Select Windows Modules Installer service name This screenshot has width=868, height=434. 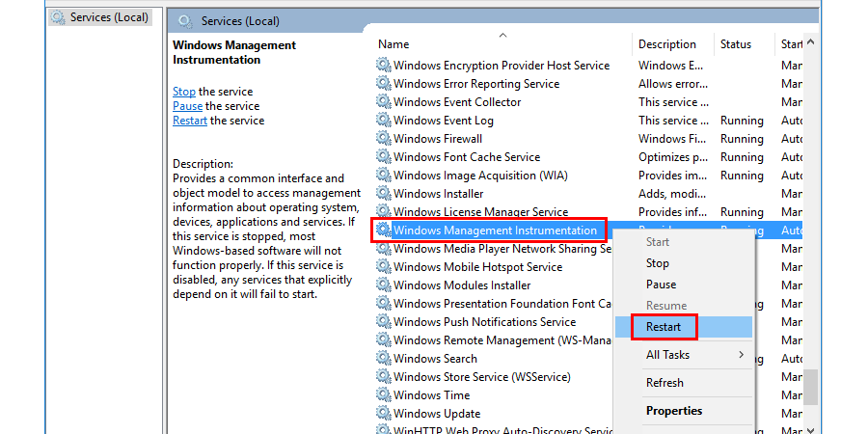462,285
